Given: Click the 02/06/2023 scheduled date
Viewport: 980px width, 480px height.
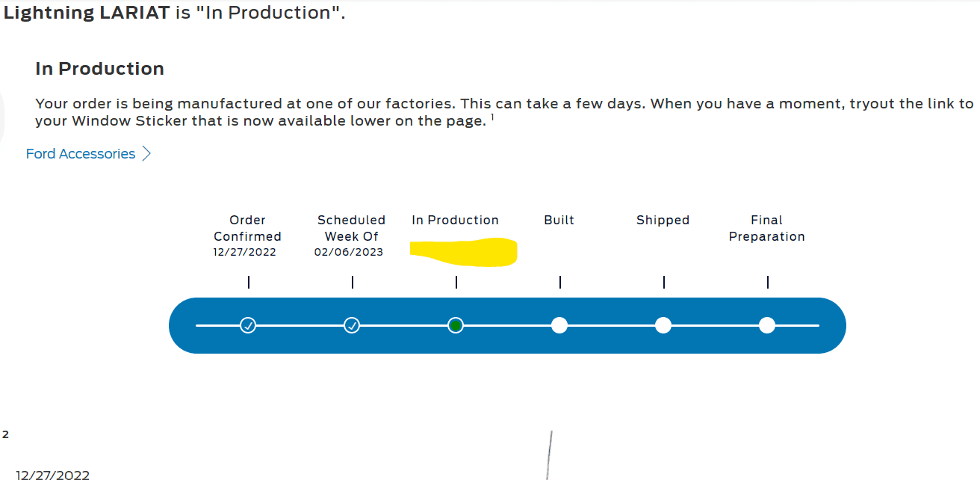Looking at the screenshot, I should pyautogui.click(x=349, y=253).
